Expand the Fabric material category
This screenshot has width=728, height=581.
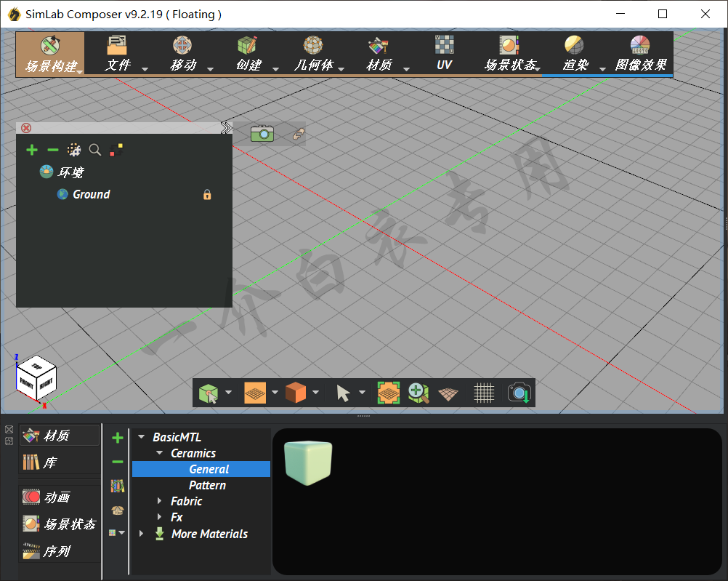coord(160,501)
